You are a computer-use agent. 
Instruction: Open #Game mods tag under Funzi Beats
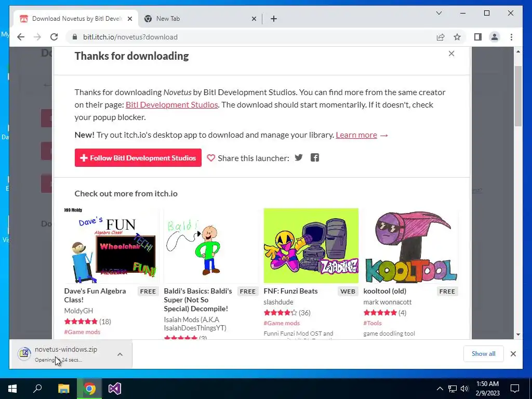[x=282, y=323]
